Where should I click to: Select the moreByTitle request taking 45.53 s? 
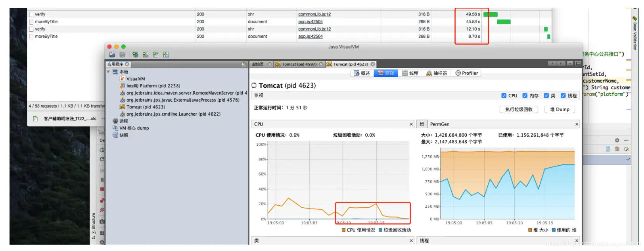point(289,22)
